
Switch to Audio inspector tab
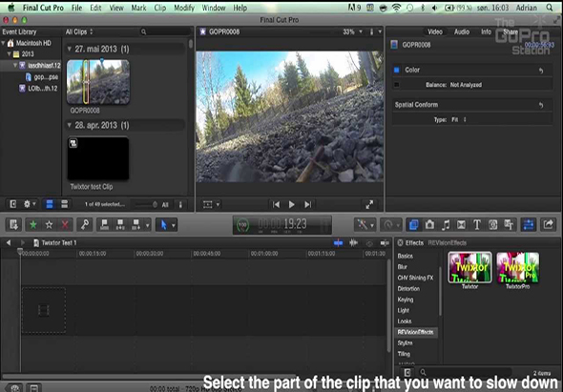462,31
